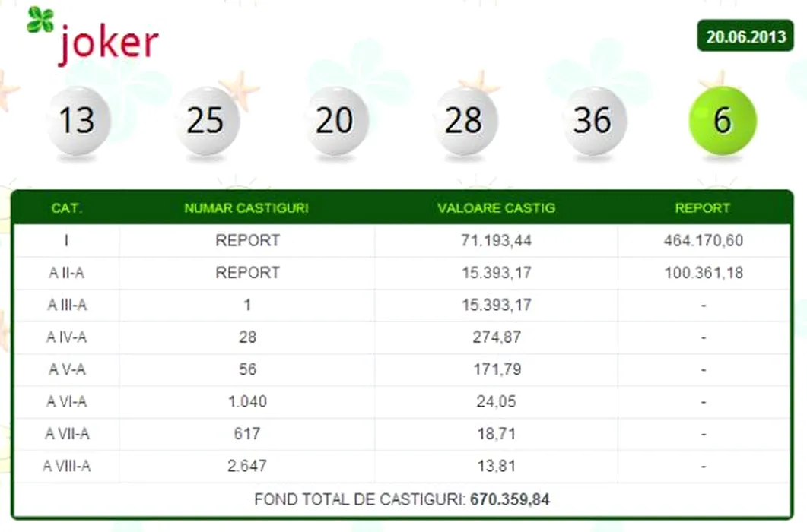807x532 pixels.
Task: Click the CAT. column header
Action: point(67,208)
